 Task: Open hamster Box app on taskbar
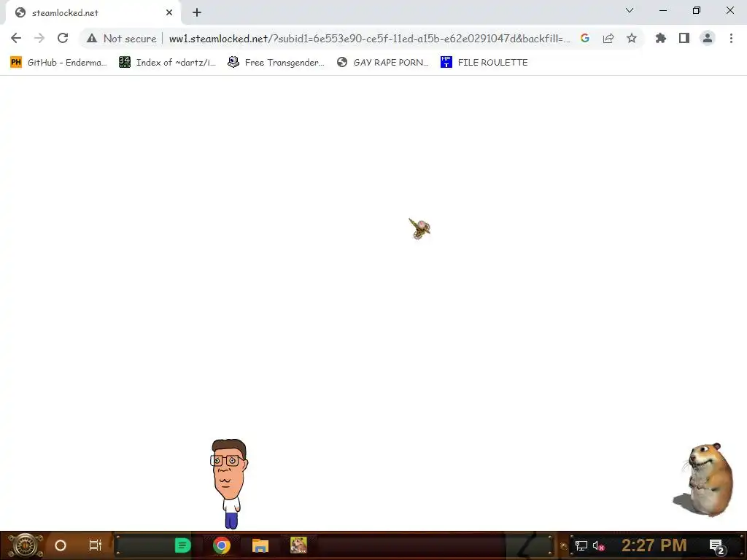coord(298,545)
